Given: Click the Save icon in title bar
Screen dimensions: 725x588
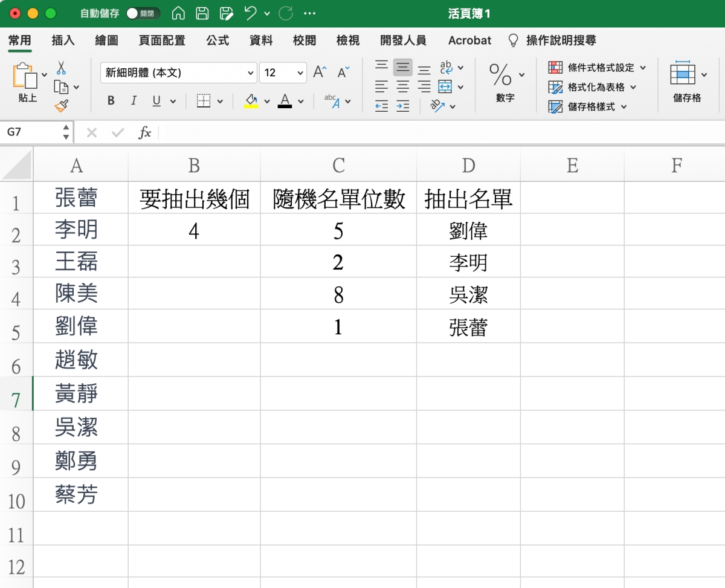Looking at the screenshot, I should [x=202, y=13].
